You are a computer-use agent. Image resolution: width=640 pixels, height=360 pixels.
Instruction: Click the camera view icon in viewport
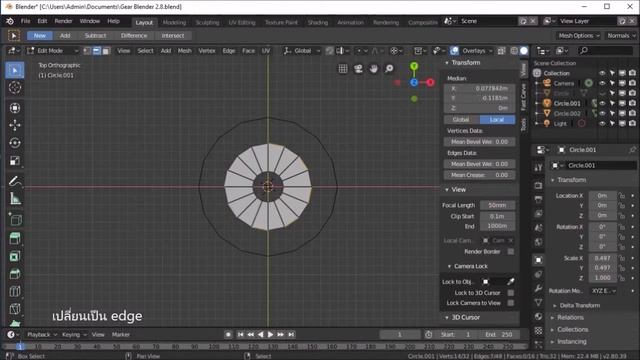(358, 69)
